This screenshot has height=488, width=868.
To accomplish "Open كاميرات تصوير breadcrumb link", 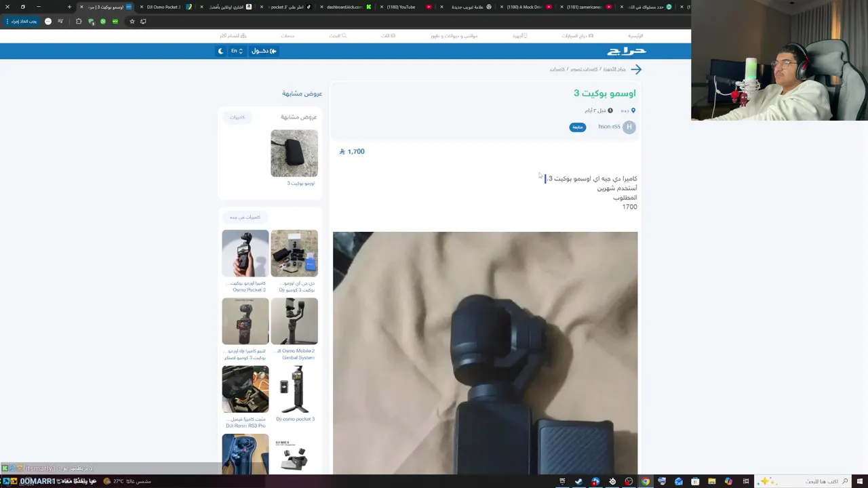I will tap(584, 69).
